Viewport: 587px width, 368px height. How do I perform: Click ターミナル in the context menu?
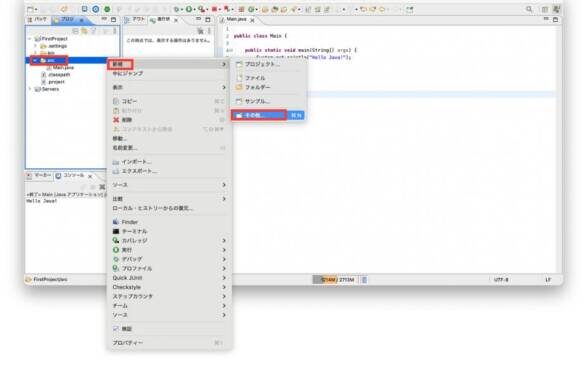coord(169,231)
